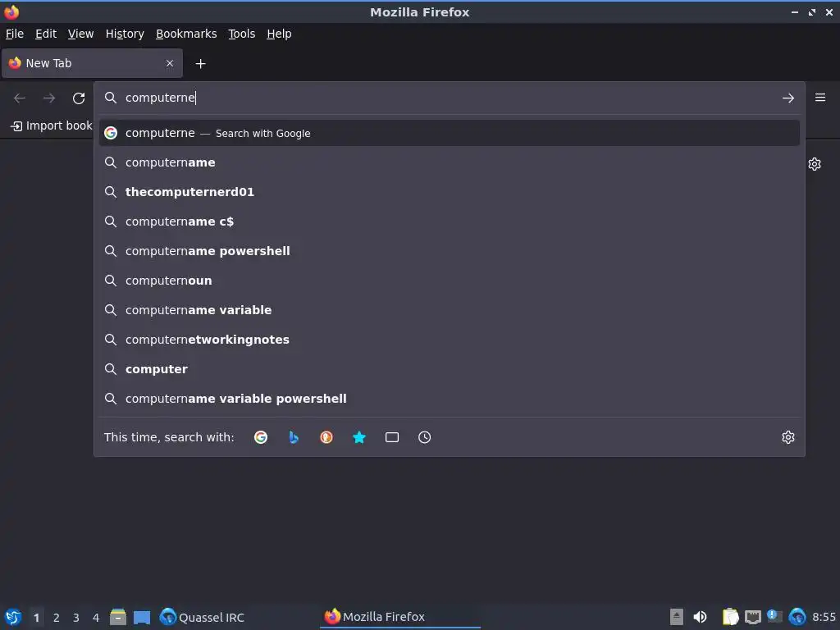Viewport: 840px width, 630px height.
Task: Go back one page
Action: tap(20, 98)
